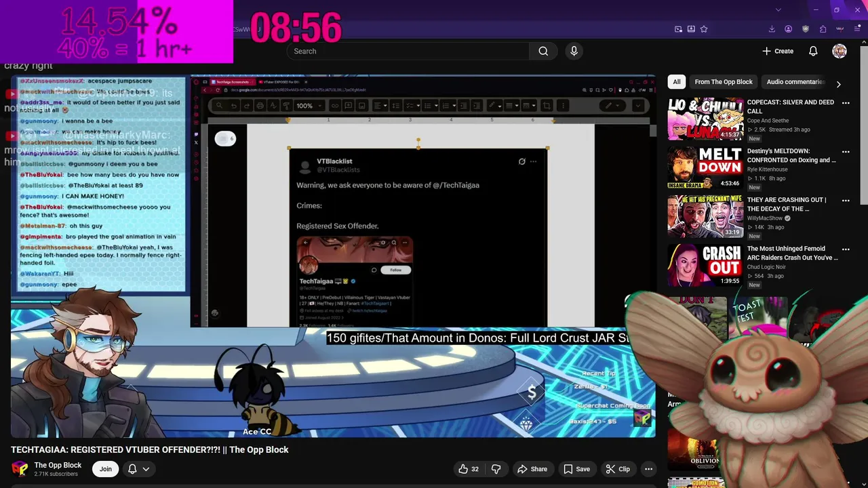Click the Docs undo arrow in video
This screenshot has height=488, width=868.
234,106
